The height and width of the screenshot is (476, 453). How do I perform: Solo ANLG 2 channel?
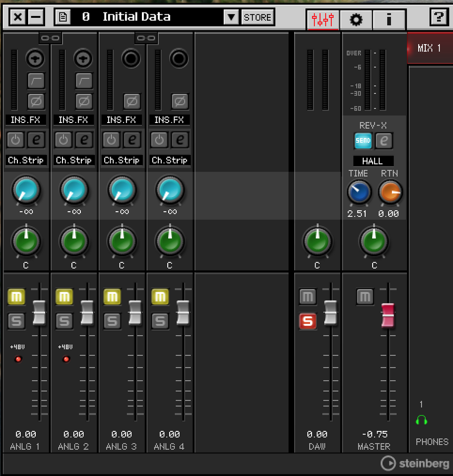click(64, 321)
